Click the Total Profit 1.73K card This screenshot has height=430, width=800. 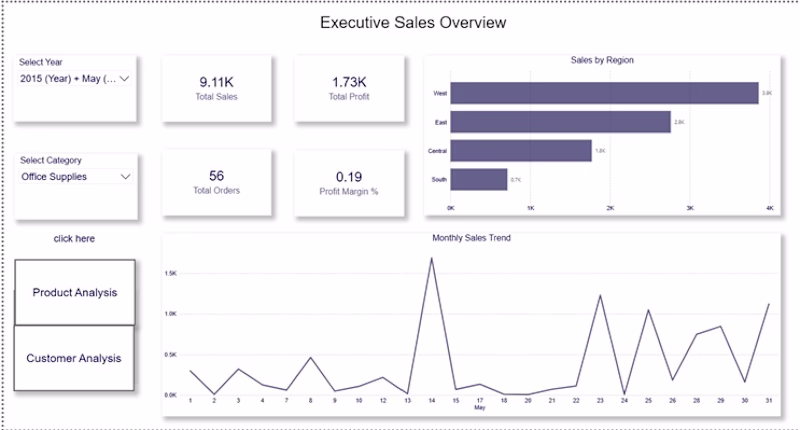349,89
